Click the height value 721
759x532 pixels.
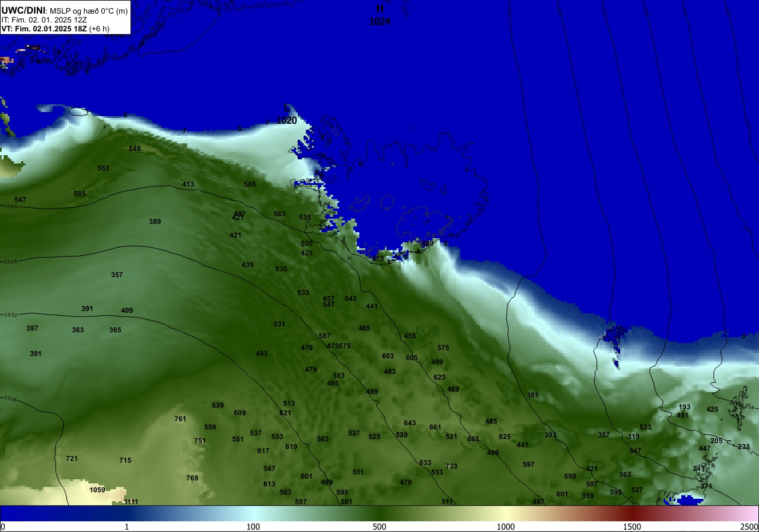(x=72, y=459)
